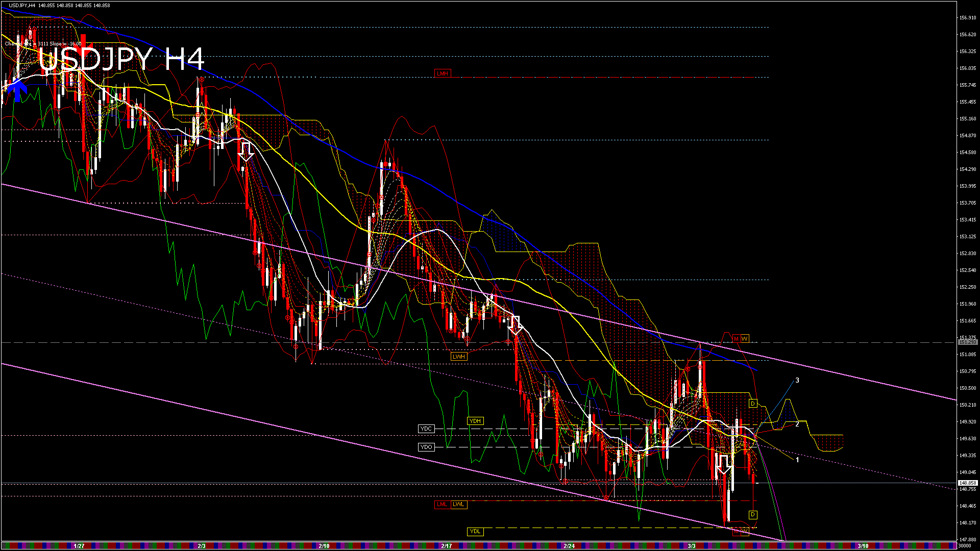Viewport: 980px width, 551px height.
Task: Select the yellow YDL label
Action: click(x=475, y=531)
